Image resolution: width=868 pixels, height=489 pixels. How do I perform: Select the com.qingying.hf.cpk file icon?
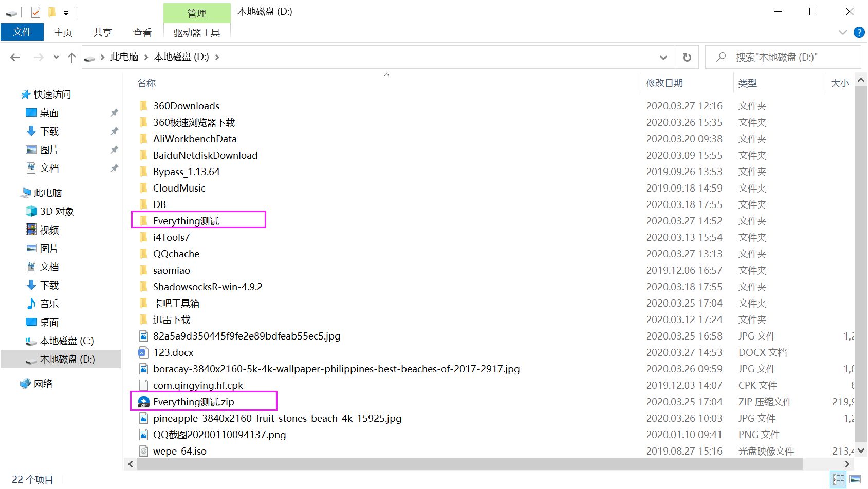pos(143,385)
